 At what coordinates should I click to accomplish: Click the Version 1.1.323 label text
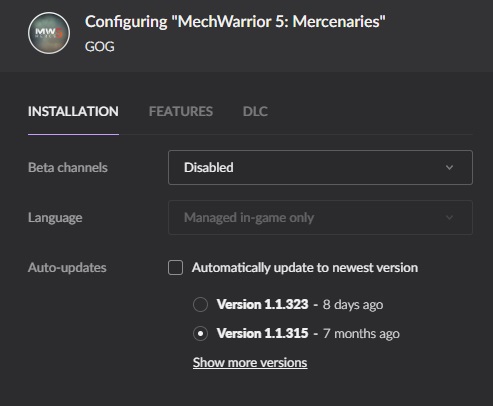[263, 304]
